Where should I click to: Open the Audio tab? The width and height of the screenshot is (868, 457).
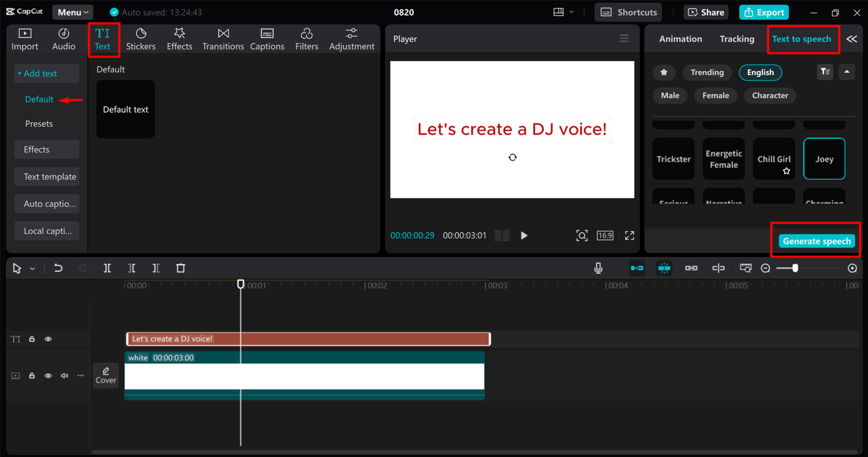(x=64, y=39)
